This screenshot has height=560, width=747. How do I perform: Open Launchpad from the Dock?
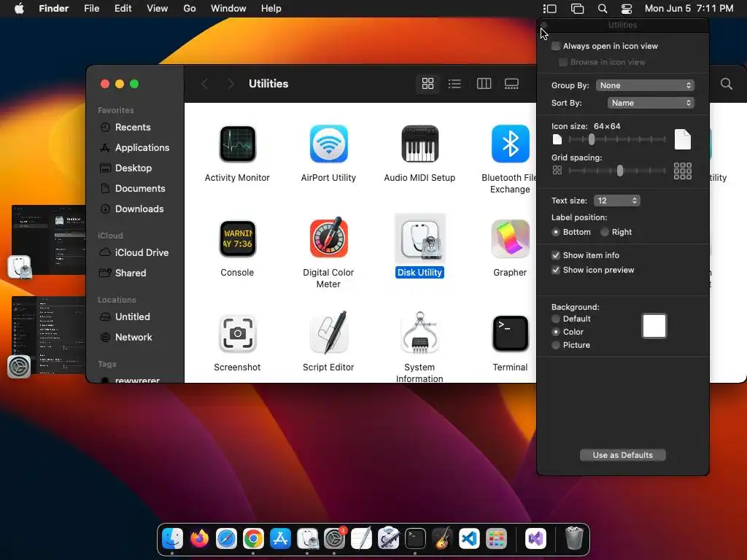point(496,539)
